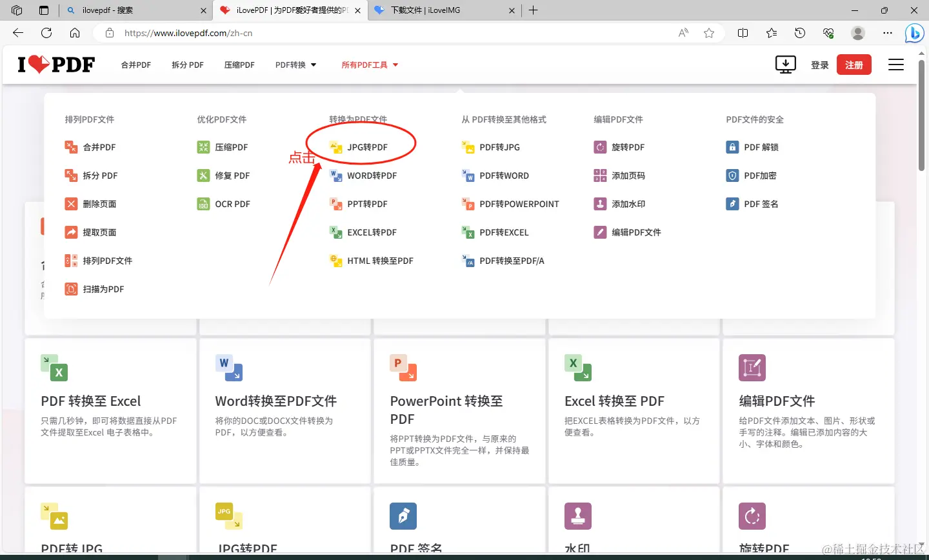Click the 删除页面 icon

pyautogui.click(x=71, y=204)
